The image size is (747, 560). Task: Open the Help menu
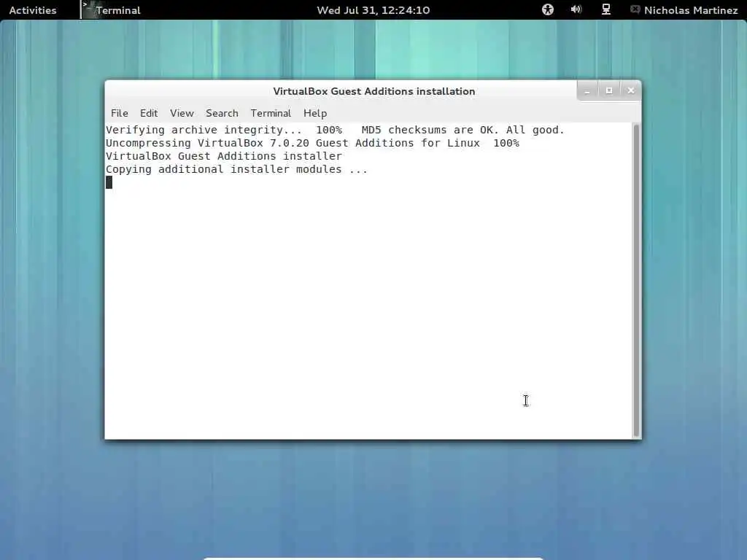tap(315, 113)
